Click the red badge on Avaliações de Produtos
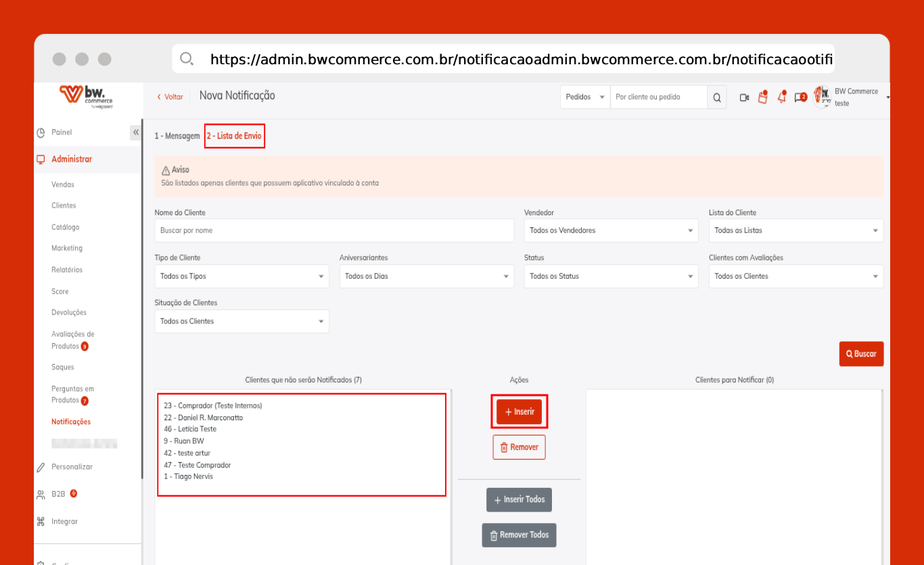This screenshot has width=924, height=565. click(85, 346)
